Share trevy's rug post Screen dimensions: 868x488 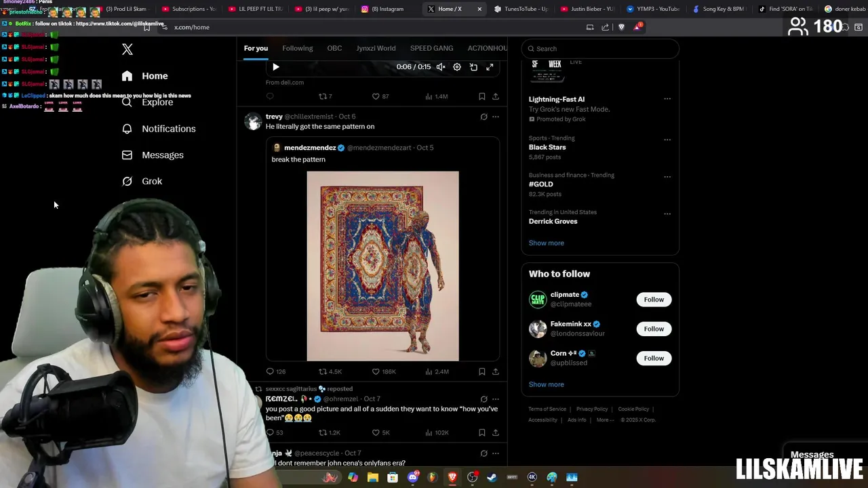click(496, 371)
